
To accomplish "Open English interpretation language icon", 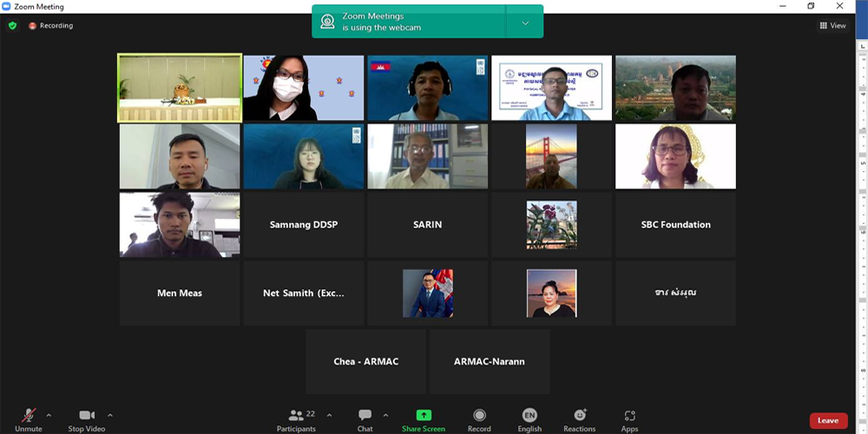I will click(529, 416).
